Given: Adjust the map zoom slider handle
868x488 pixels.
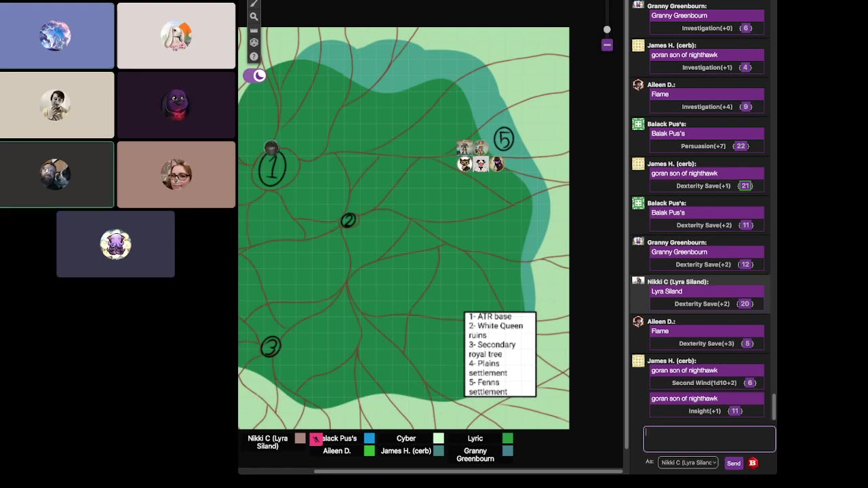Looking at the screenshot, I should point(607,29).
